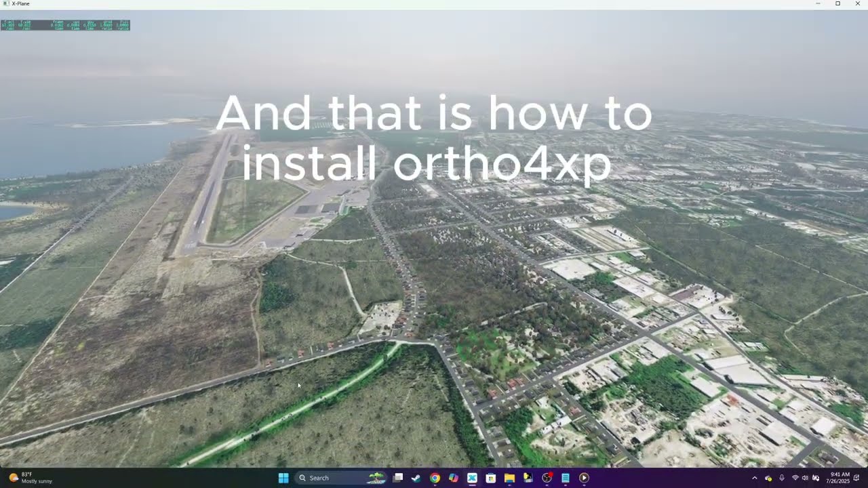868x488 pixels.
Task: Open the Windows Start menu
Action: pyautogui.click(x=283, y=478)
